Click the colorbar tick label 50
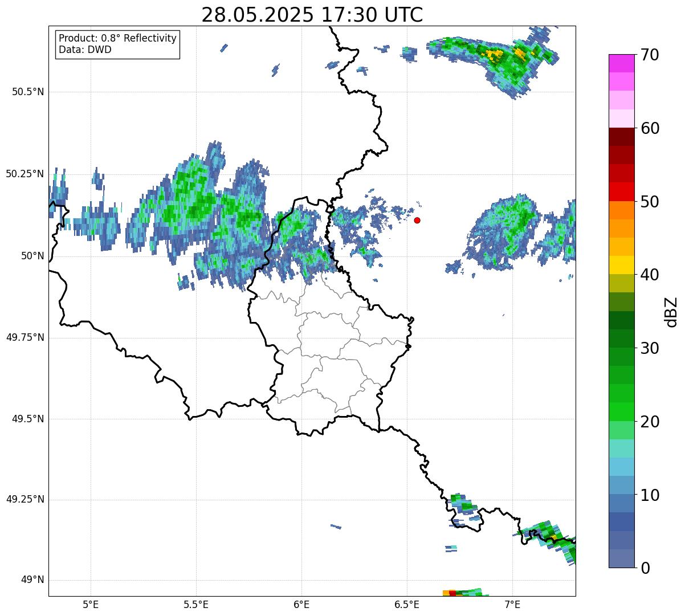The width and height of the screenshot is (685, 616). [650, 202]
